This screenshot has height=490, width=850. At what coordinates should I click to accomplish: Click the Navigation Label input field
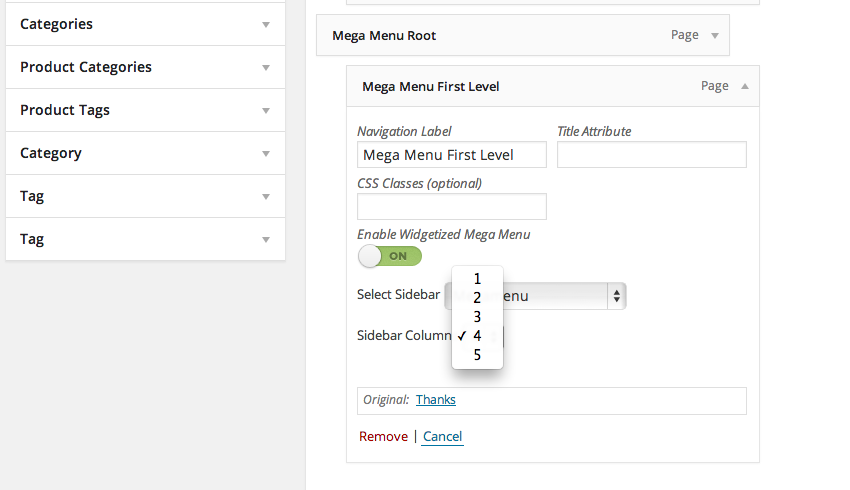(x=452, y=155)
